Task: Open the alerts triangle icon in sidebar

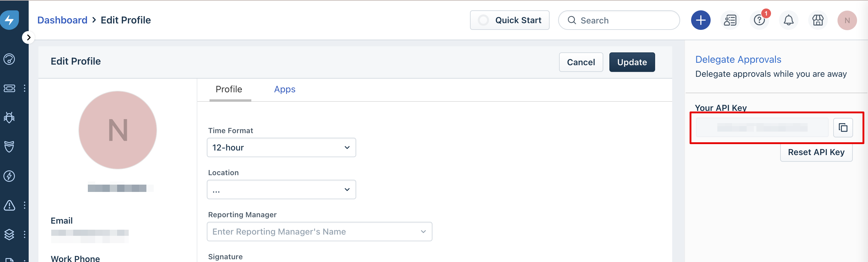Action: (x=9, y=205)
